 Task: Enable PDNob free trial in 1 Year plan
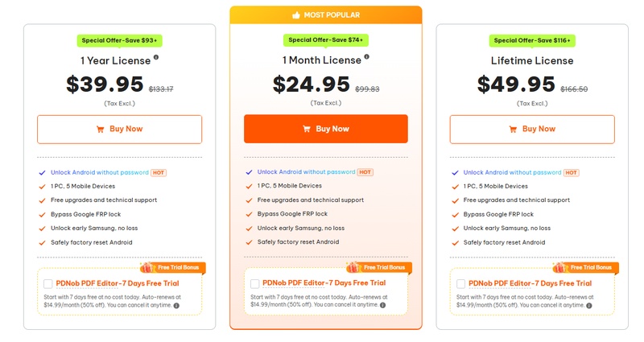point(48,283)
